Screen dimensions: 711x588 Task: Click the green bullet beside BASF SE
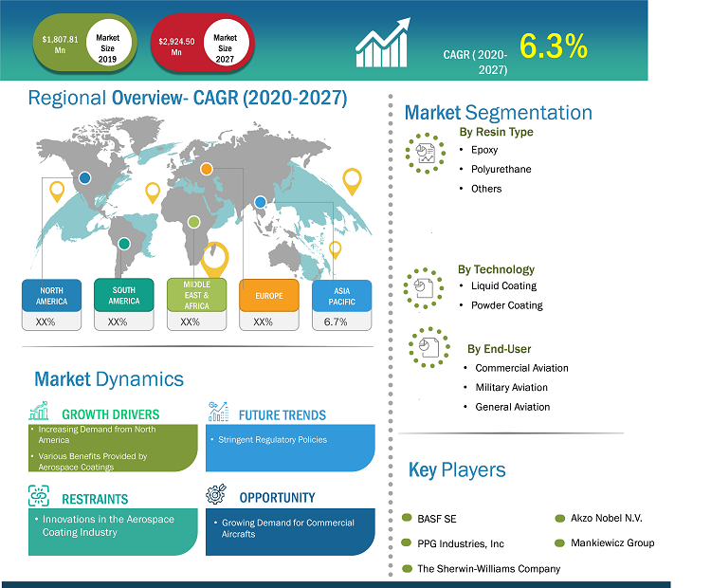(407, 518)
